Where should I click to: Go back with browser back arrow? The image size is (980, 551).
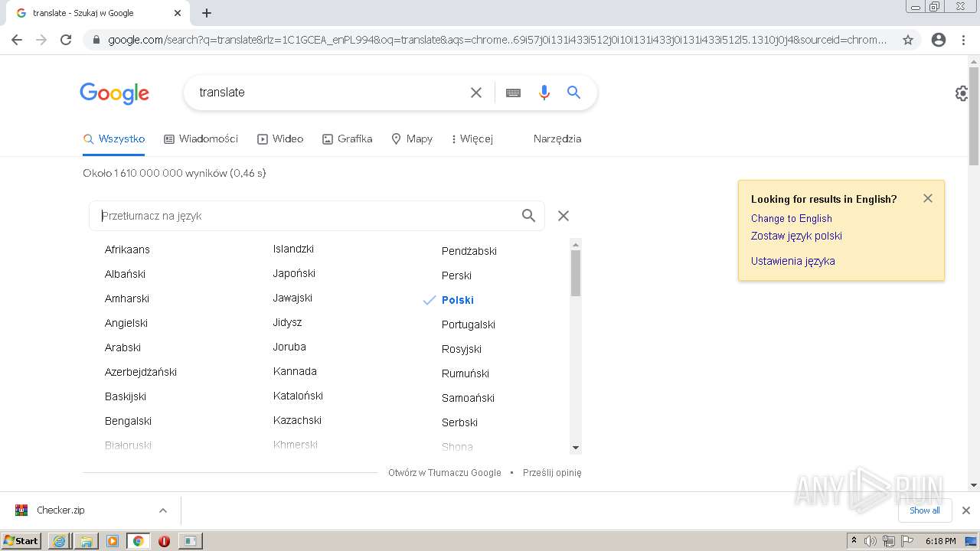click(x=17, y=40)
